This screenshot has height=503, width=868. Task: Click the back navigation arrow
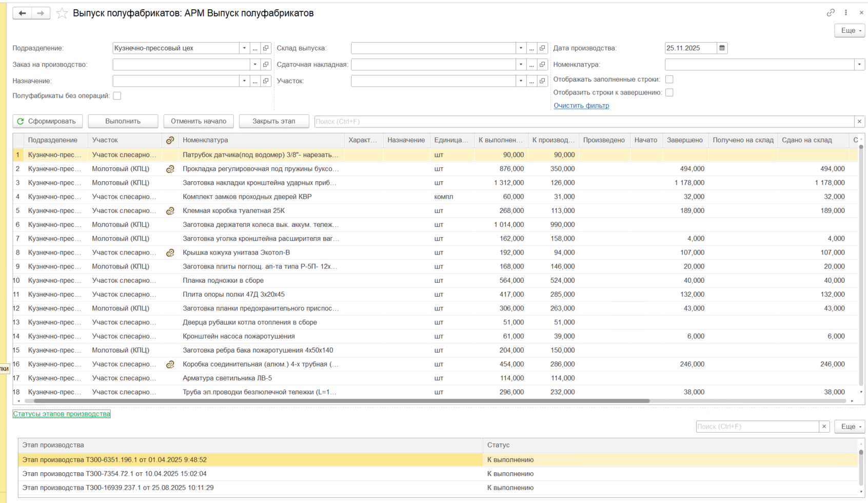(22, 13)
